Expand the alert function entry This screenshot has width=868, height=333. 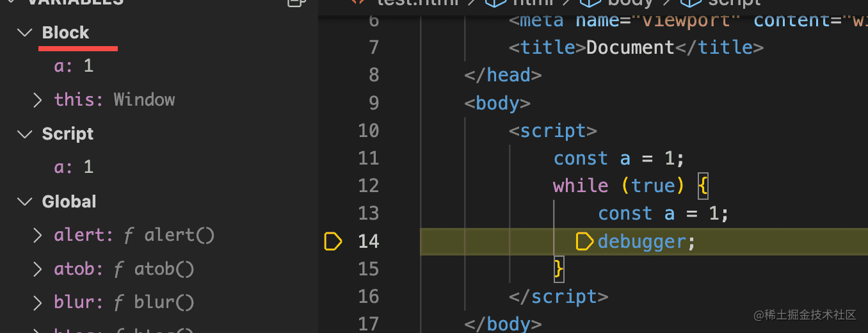coord(38,235)
